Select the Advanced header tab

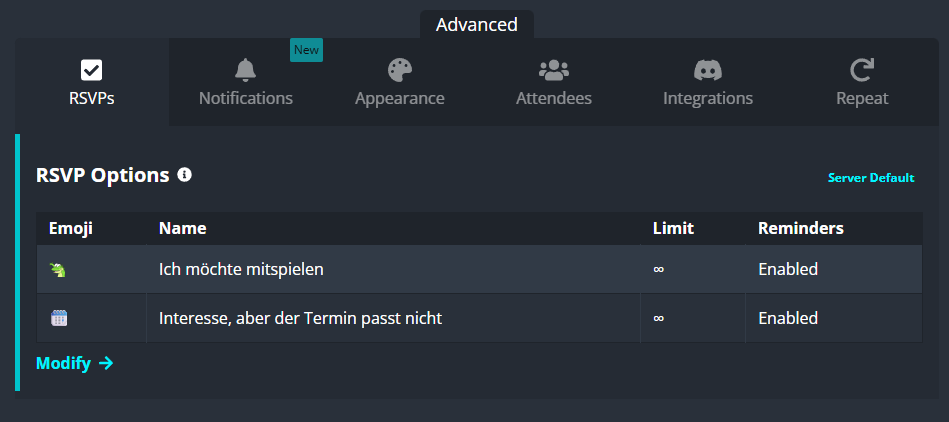tap(477, 25)
